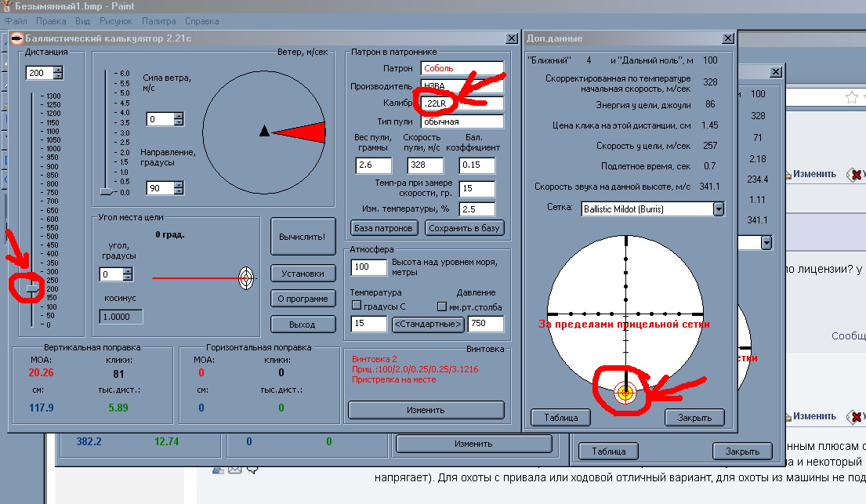
Task: Close the Доп.данные window
Action: (x=729, y=38)
